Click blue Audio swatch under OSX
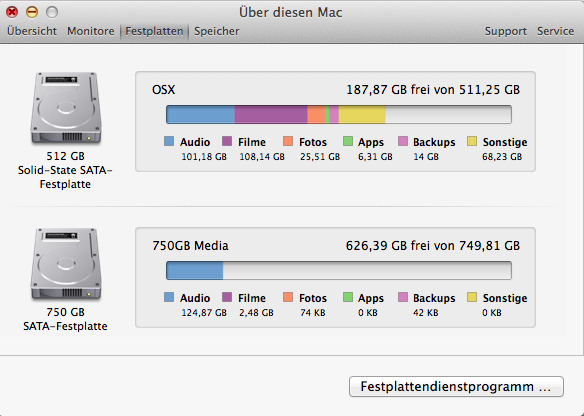This screenshot has height=416, width=584. click(x=169, y=141)
